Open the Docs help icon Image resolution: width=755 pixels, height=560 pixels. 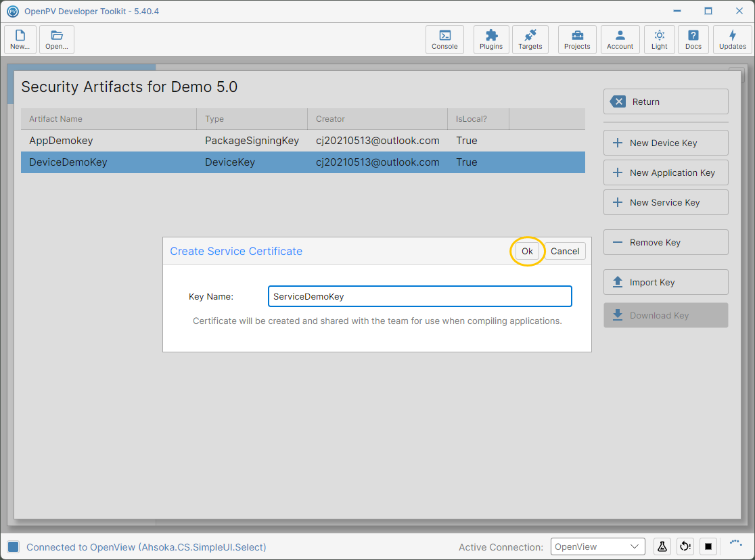pyautogui.click(x=693, y=39)
